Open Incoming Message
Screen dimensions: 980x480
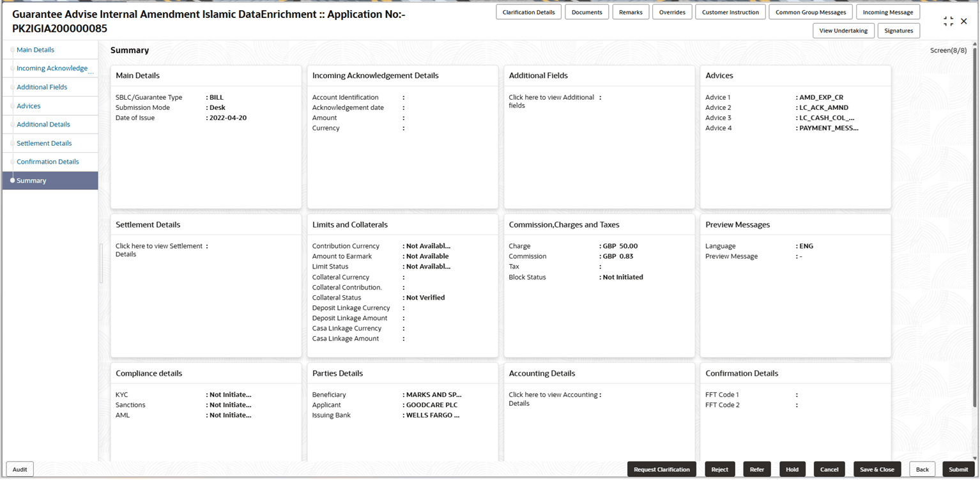tap(888, 12)
